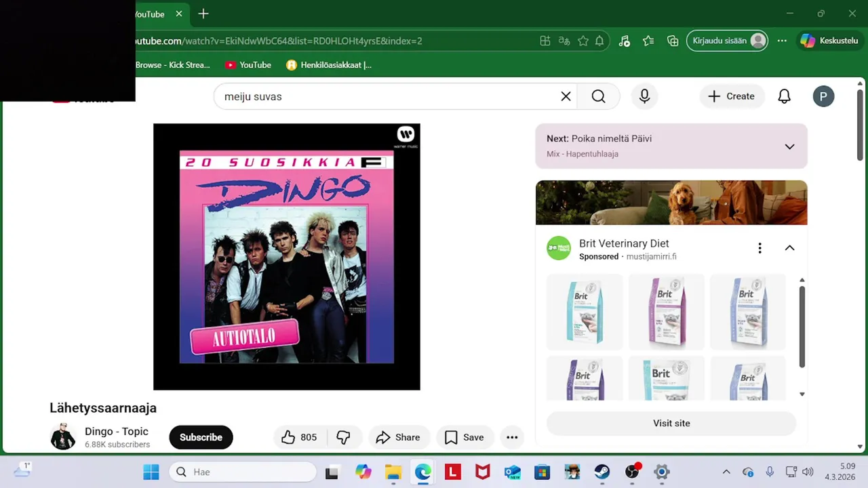Open Dingo - Topic channel avatar

click(63, 437)
